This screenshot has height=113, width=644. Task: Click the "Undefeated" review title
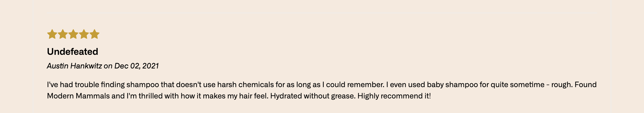coord(73,52)
